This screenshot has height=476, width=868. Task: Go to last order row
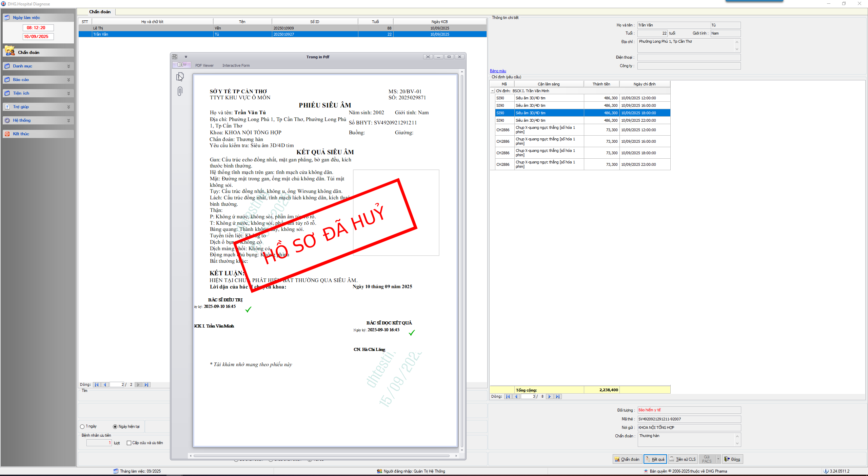tap(558, 396)
